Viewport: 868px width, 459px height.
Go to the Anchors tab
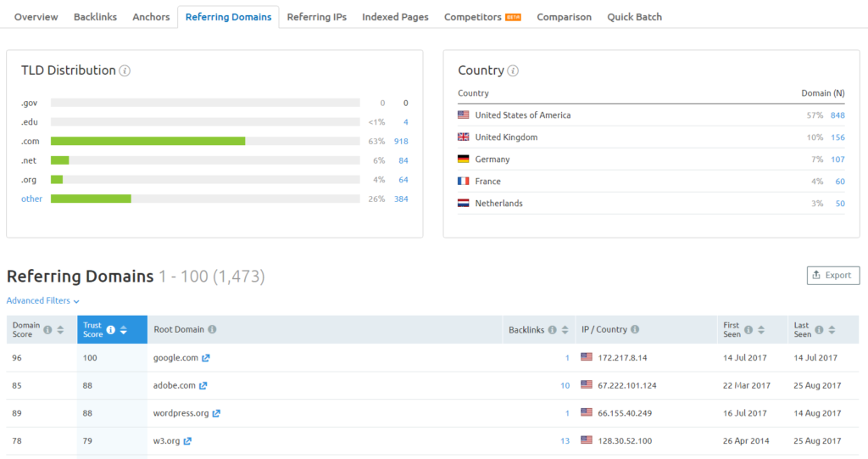[x=151, y=17]
